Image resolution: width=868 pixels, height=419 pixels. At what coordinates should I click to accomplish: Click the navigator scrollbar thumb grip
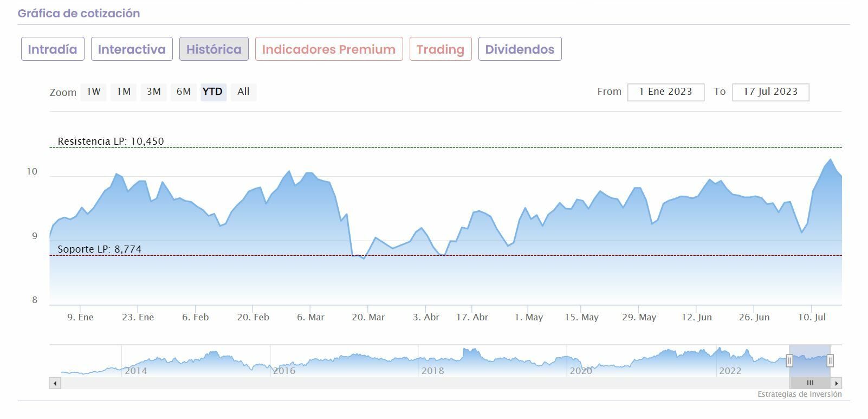pos(810,383)
